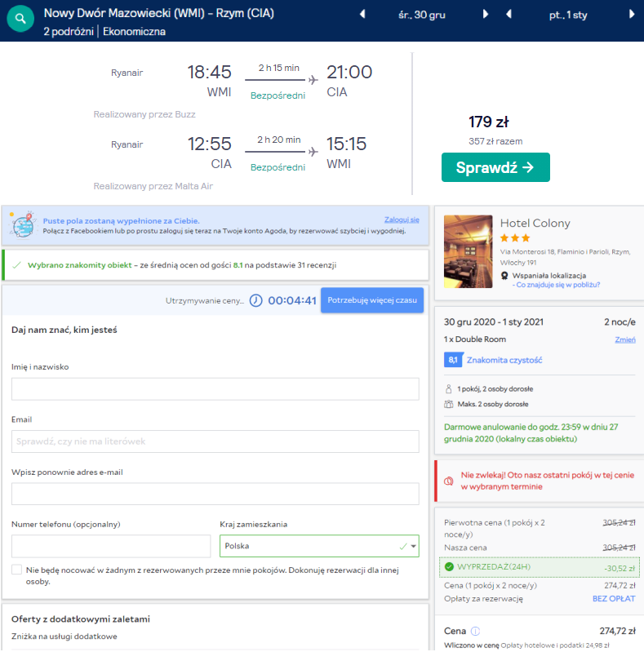Screen dimensions: 644x652
Task: Open the Kraj zamieszkania dropdown
Action: 319,546
